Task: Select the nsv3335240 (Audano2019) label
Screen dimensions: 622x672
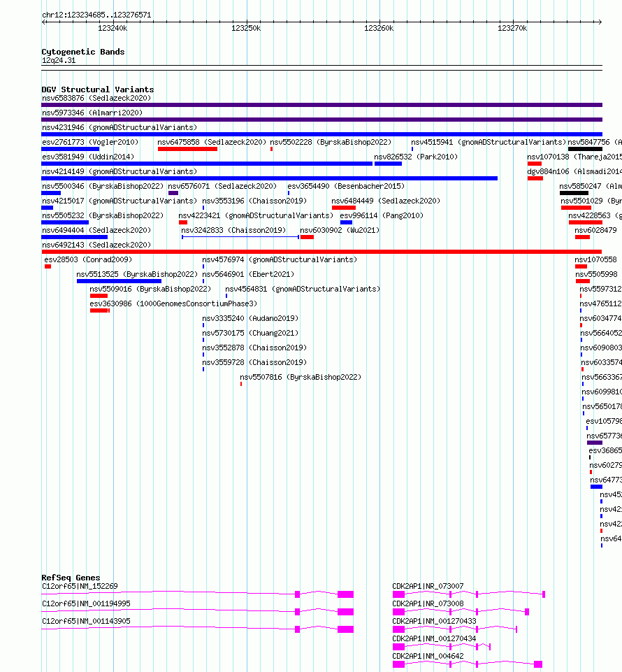Action: coord(250,318)
